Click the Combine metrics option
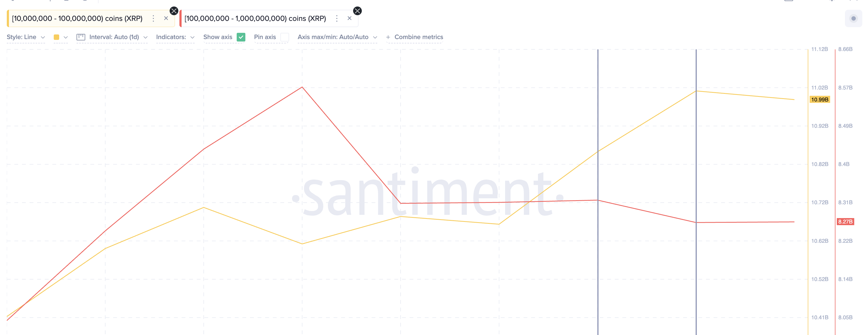868x335 pixels. pos(419,37)
